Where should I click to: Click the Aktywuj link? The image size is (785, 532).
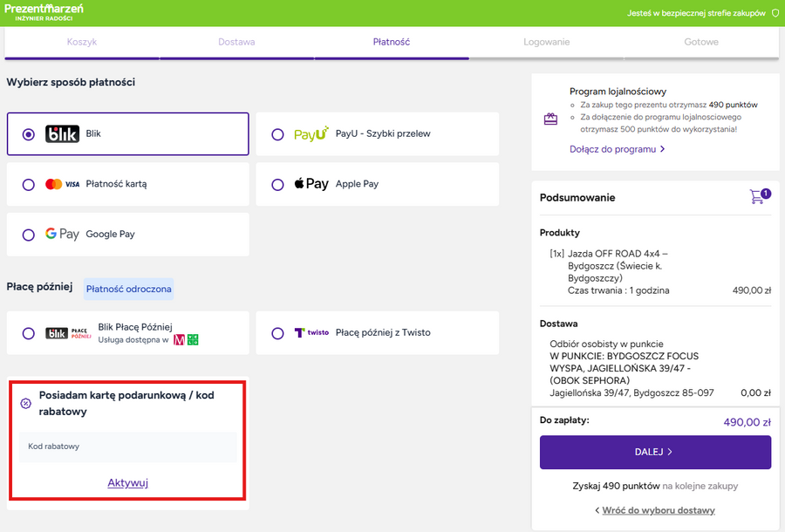pyautogui.click(x=128, y=482)
